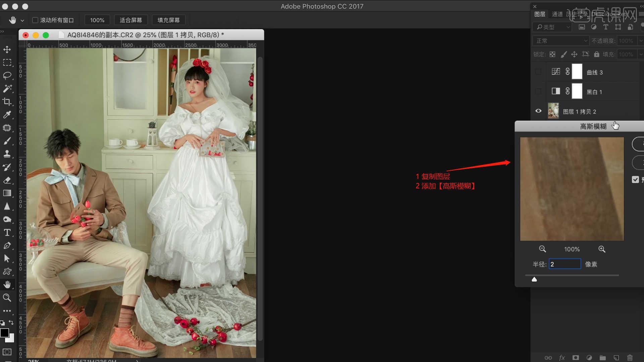Click the 填充屏幕 button
Viewport: 644px width, 362px height.
pos(169,20)
